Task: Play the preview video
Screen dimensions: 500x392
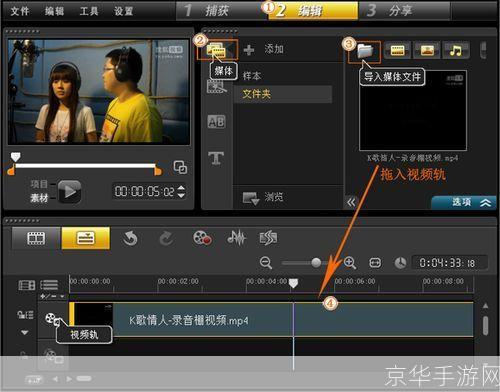Action: (69, 192)
